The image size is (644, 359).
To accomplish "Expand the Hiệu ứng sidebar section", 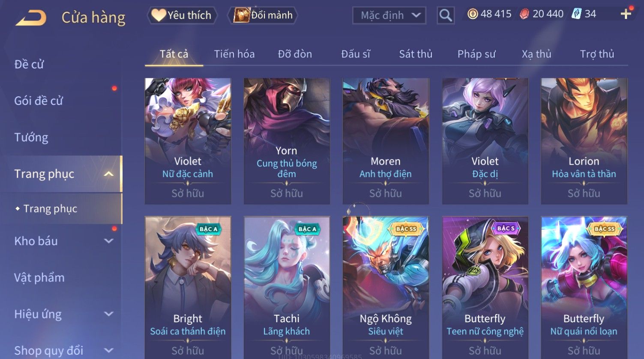I will coord(109,314).
